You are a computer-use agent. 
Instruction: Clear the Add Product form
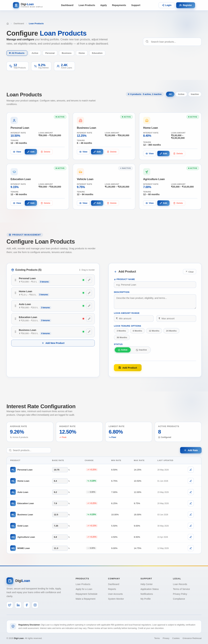point(189,272)
